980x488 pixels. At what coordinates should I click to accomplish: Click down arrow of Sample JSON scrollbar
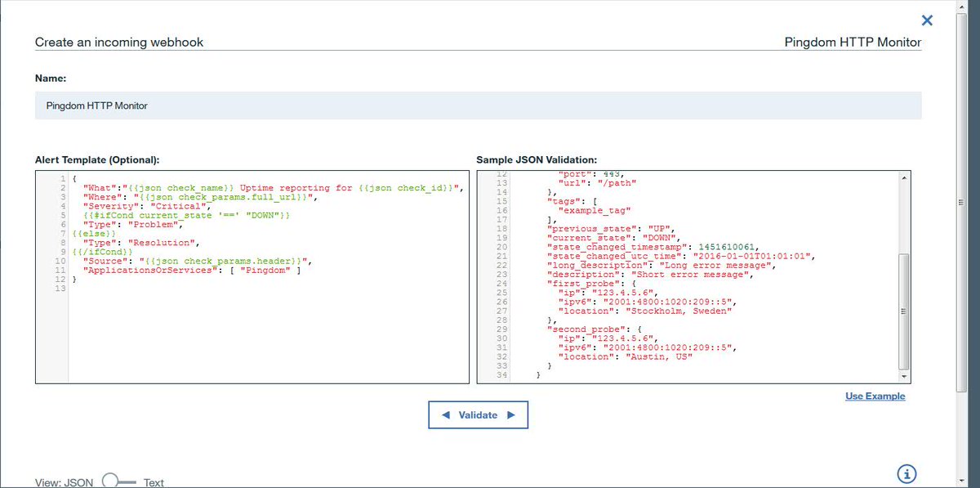tap(903, 377)
